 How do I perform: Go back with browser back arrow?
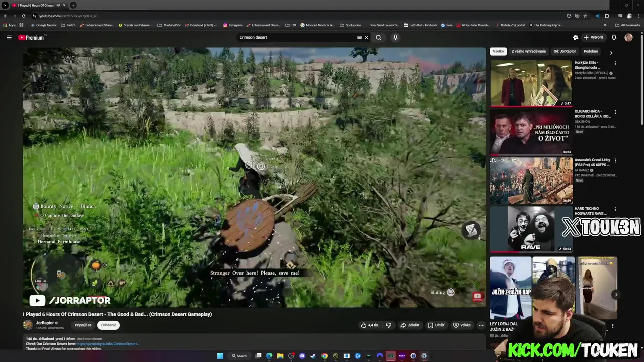[6, 16]
